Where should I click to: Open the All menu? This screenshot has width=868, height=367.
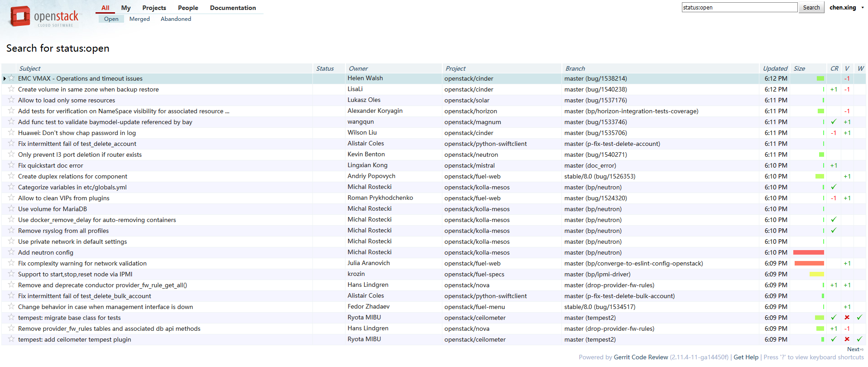[x=105, y=8]
